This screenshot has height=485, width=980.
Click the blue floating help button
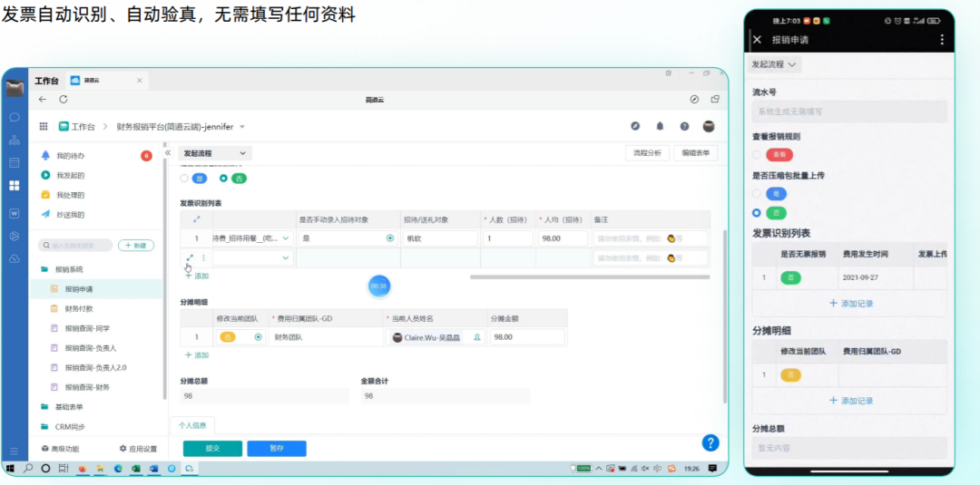[x=710, y=442]
